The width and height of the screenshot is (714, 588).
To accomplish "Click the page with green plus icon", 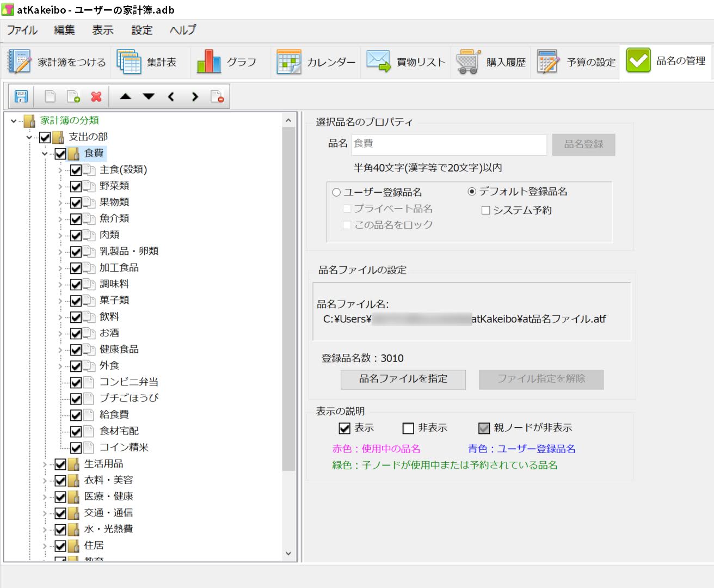I will tap(73, 97).
